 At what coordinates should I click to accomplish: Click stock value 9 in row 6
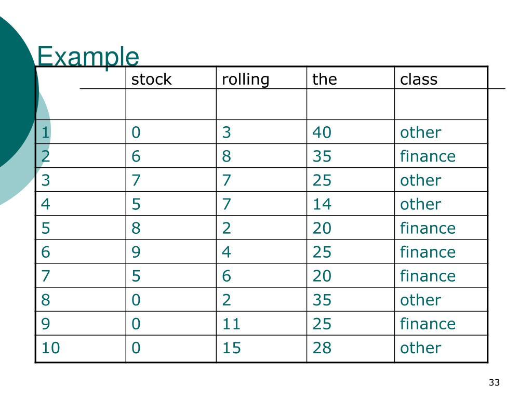pos(136,252)
